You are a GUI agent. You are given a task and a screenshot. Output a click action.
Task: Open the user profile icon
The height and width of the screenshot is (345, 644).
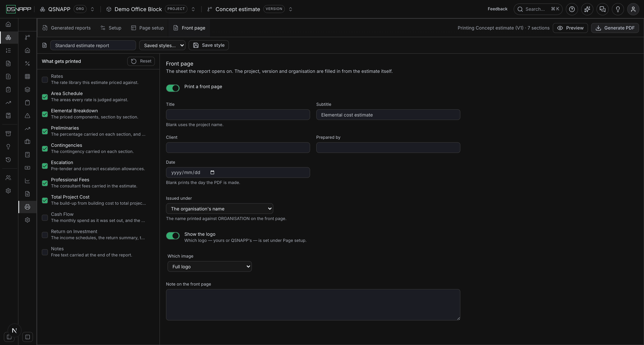633,9
